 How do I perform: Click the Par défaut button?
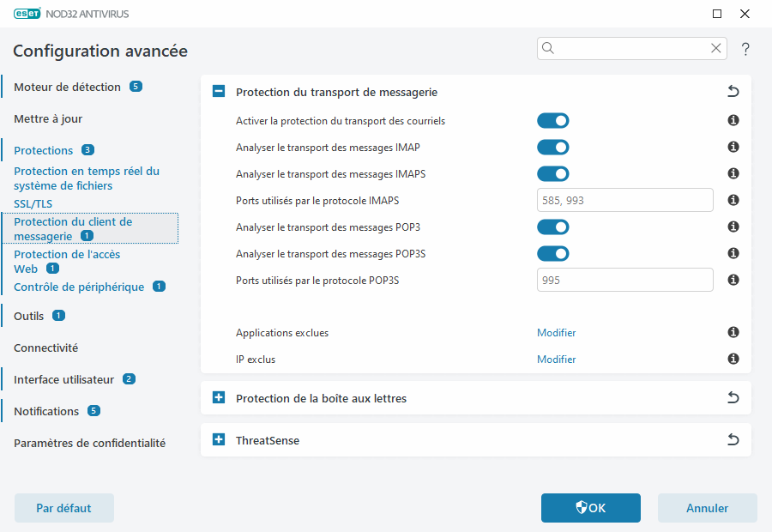click(63, 508)
